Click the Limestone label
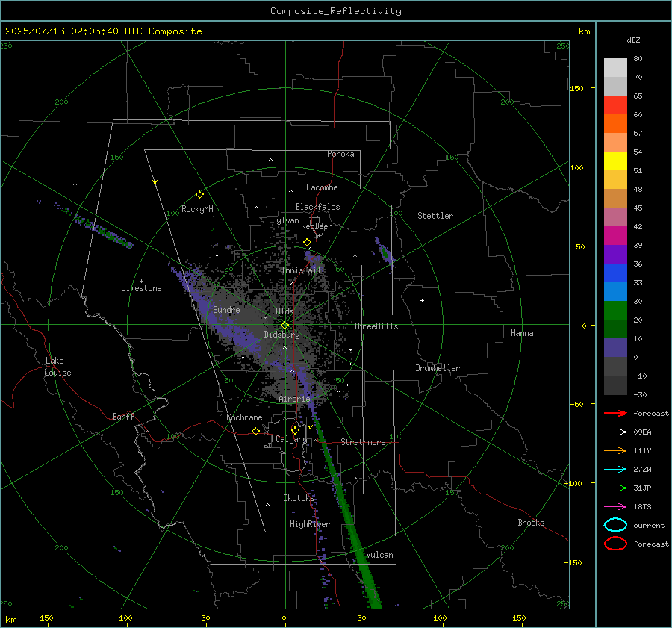The height and width of the screenshot is (628, 672). (x=141, y=288)
